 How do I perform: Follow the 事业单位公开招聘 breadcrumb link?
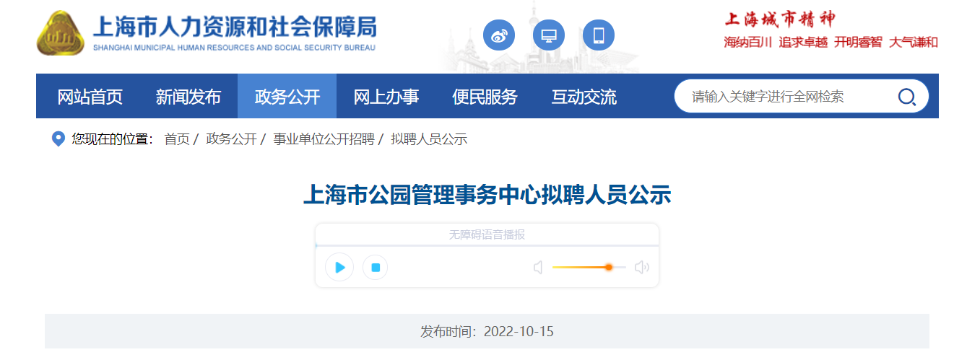[x=324, y=139]
